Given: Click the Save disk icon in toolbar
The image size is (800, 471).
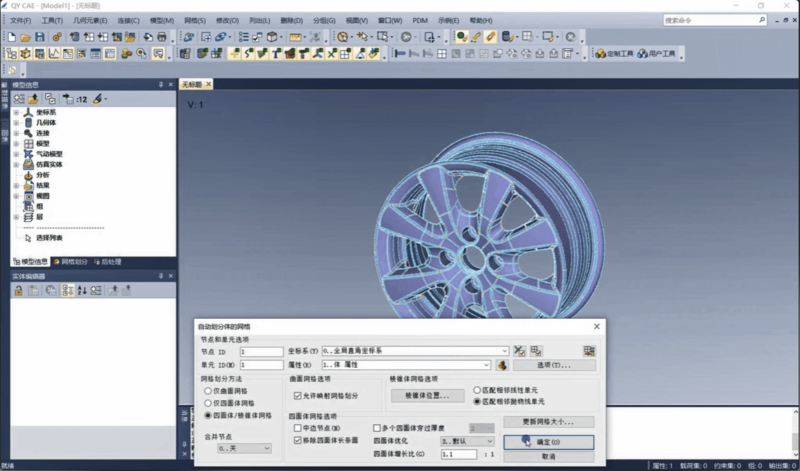Looking at the screenshot, I should (x=39, y=37).
